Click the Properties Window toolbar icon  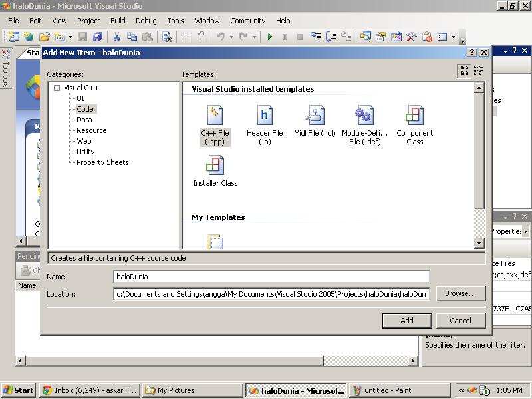pos(381,37)
